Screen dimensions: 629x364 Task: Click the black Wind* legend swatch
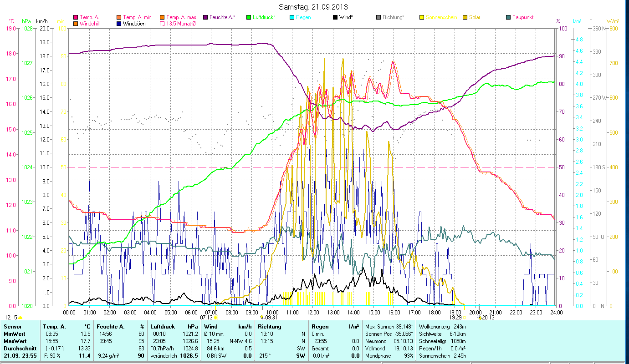pyautogui.click(x=335, y=18)
